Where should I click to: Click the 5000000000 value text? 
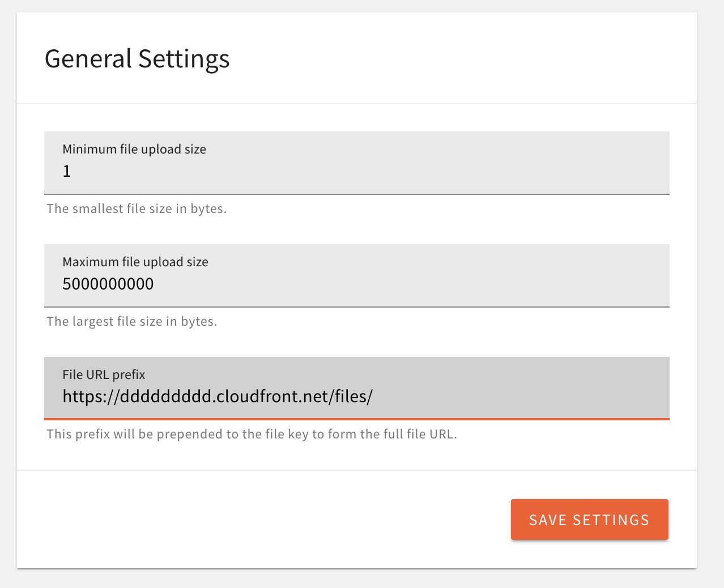coord(108,284)
